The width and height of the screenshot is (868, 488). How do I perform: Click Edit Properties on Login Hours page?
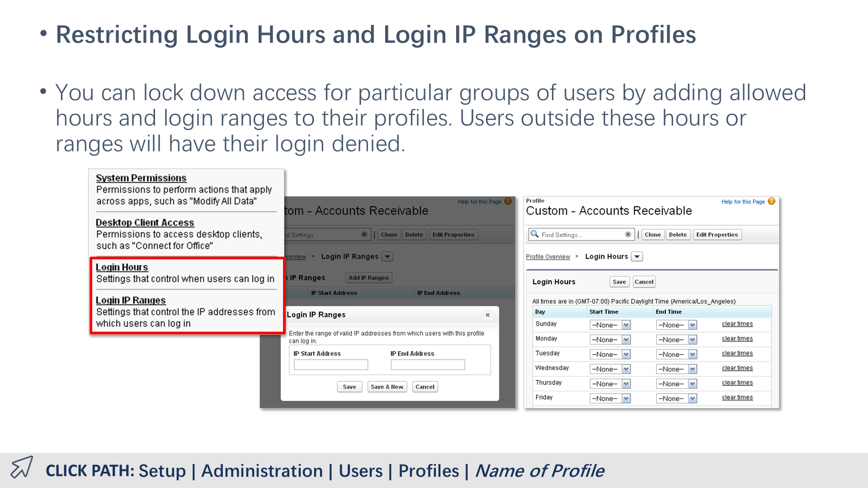coord(717,235)
